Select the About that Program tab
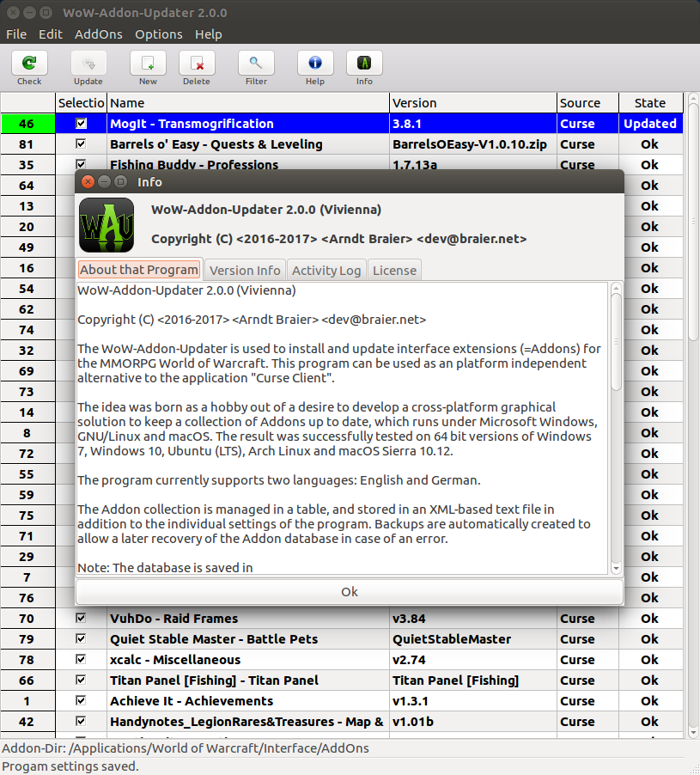Viewport: 700px width, 775px height. (139, 270)
